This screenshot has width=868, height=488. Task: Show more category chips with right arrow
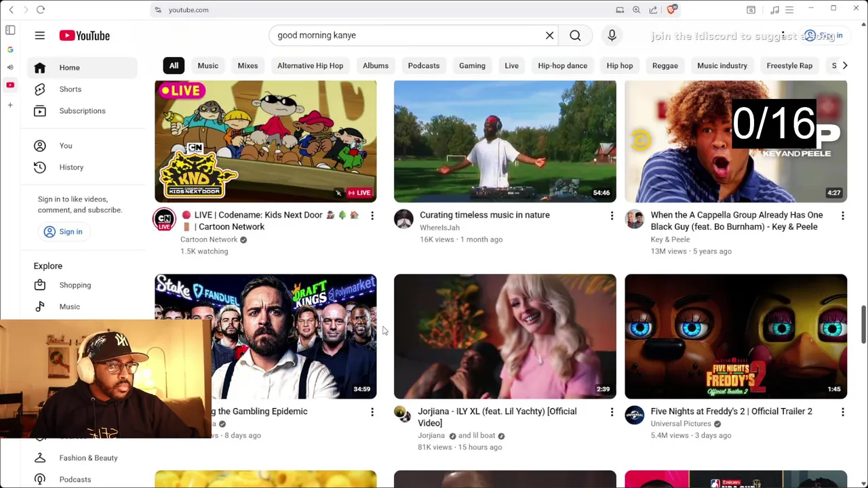[x=844, y=66]
